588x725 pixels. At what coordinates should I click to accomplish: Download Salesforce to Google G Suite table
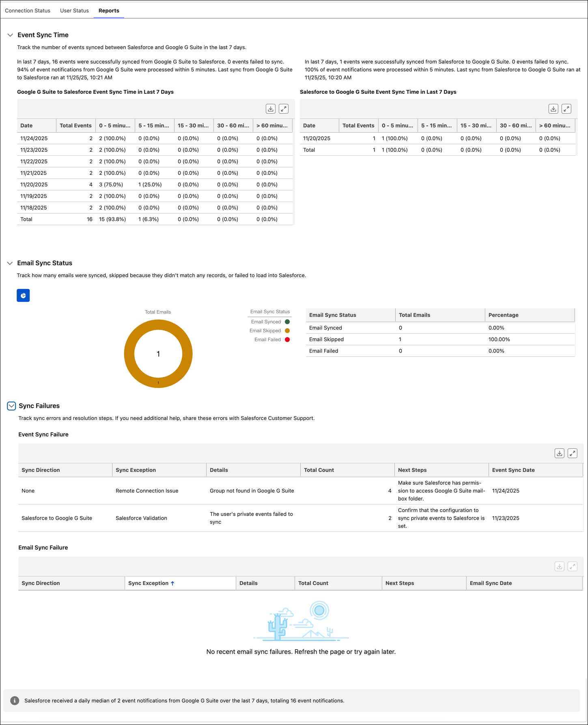click(x=554, y=109)
